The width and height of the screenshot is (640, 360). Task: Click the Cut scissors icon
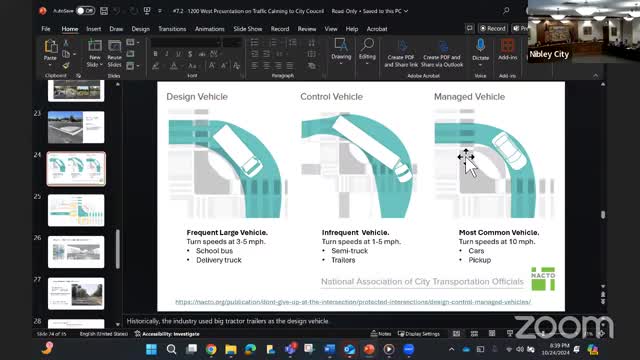coord(66,43)
